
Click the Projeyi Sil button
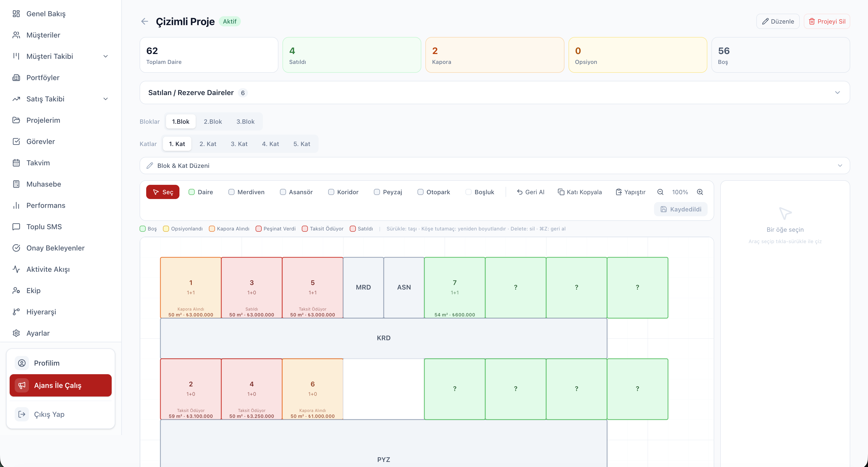click(x=827, y=21)
